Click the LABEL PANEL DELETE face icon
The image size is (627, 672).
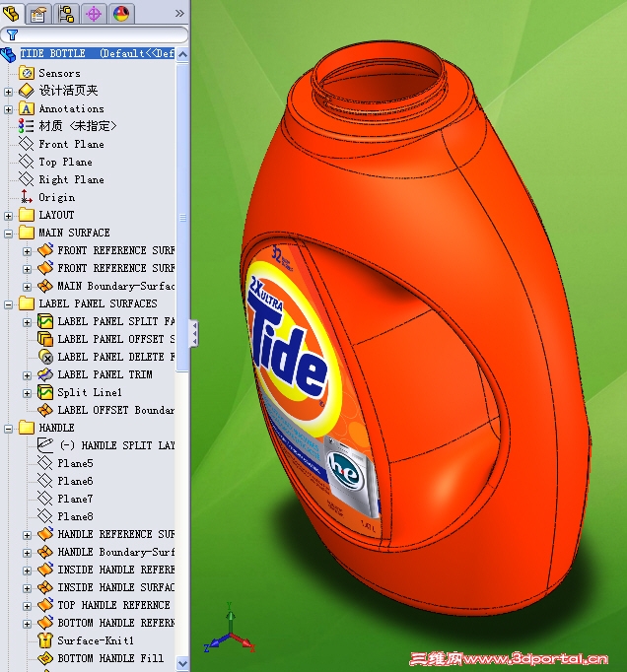click(x=45, y=357)
